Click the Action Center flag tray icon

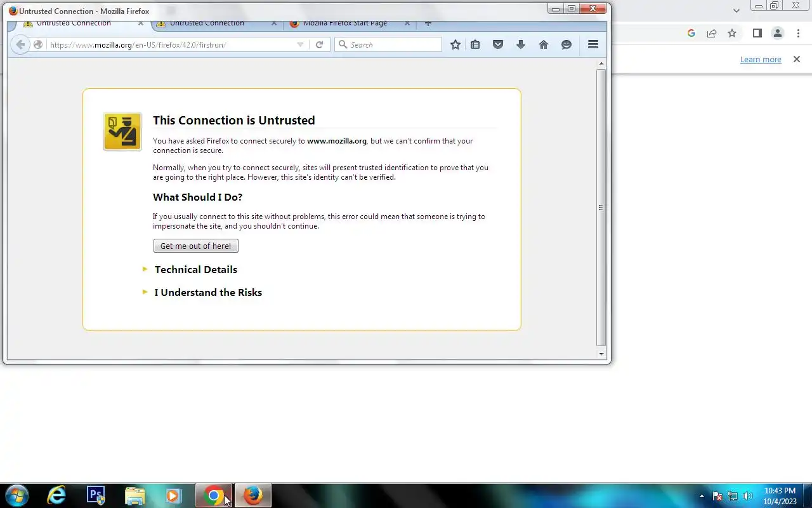717,496
